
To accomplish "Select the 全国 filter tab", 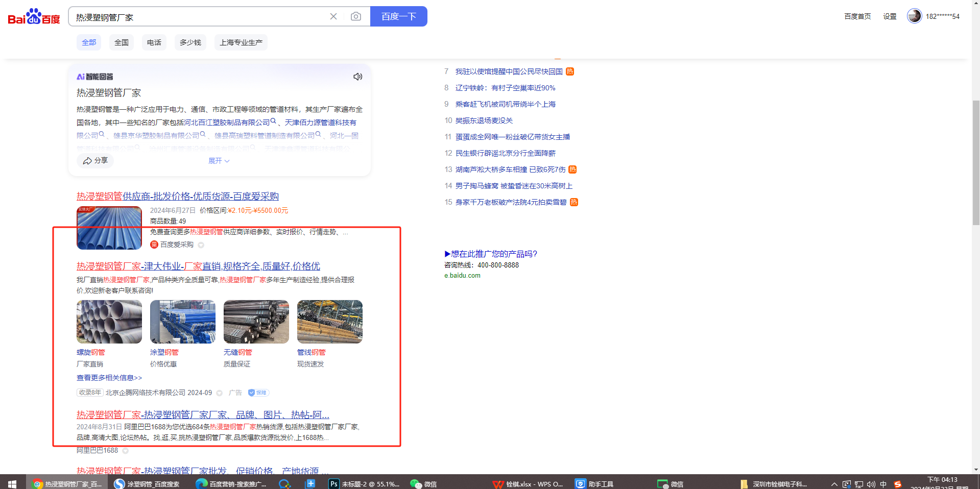I will [x=122, y=42].
